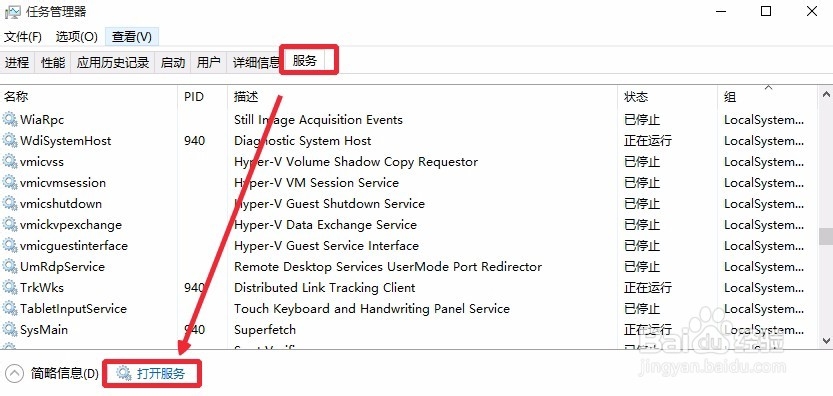Select the WdiSystemHost service name
Image resolution: width=833 pixels, height=396 pixels.
pos(66,140)
